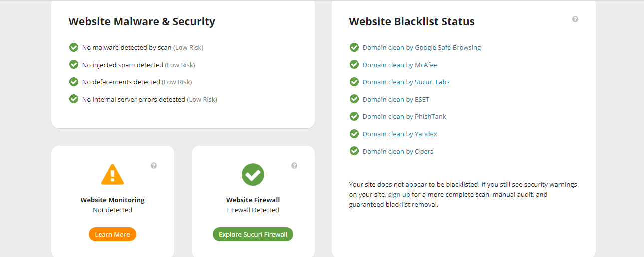Click the green check next to malware scan result
644x257 pixels.
tap(74, 47)
